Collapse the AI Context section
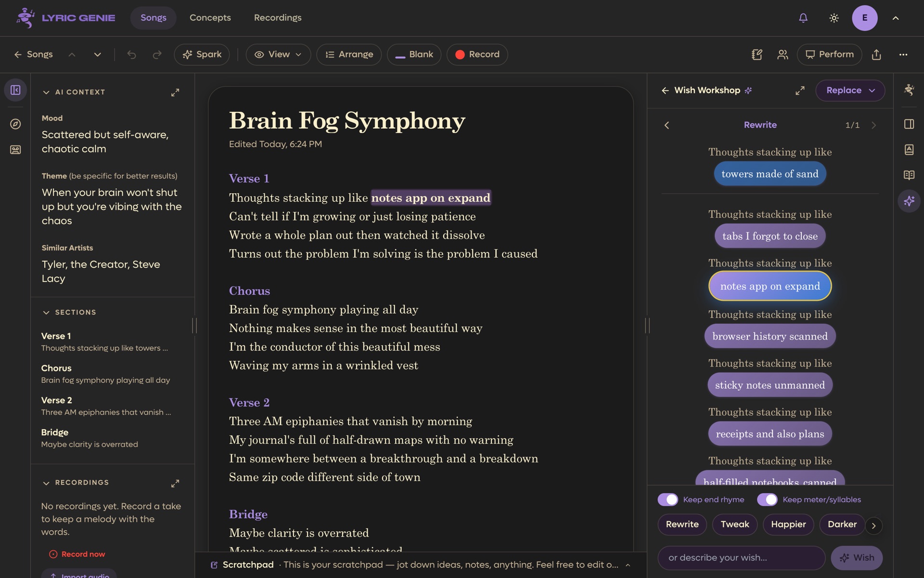Image resolution: width=924 pixels, height=578 pixels. tap(46, 92)
